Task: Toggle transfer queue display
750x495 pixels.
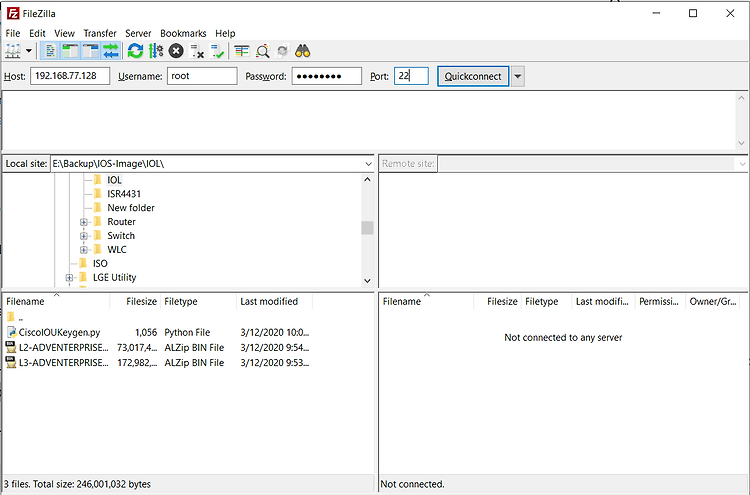Action: point(110,51)
